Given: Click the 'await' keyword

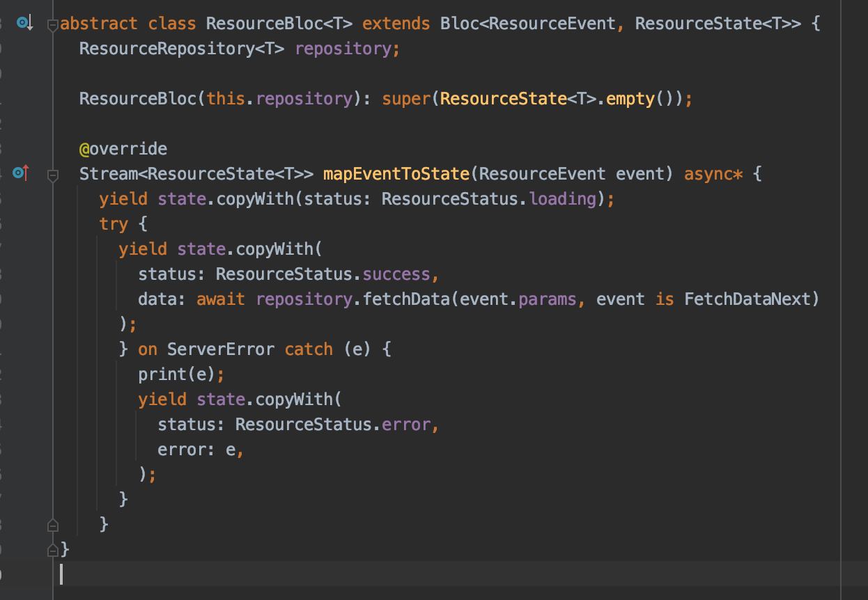Looking at the screenshot, I should (221, 299).
